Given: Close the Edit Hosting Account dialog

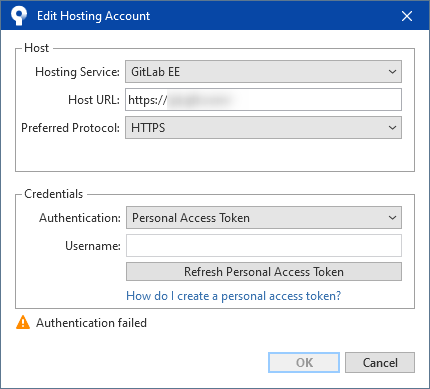Looking at the screenshot, I should 407,16.
